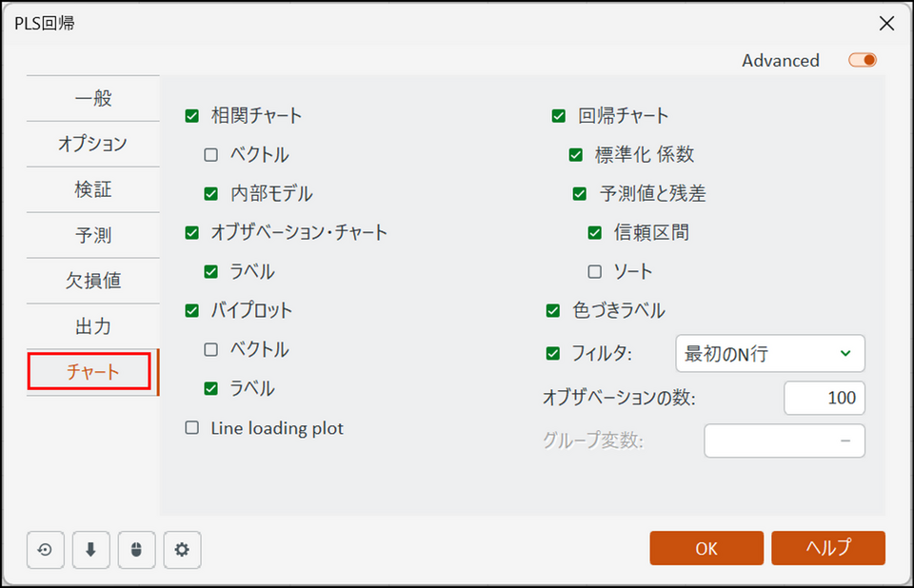Check the ソート checkbox
914x588 pixels.
595,272
